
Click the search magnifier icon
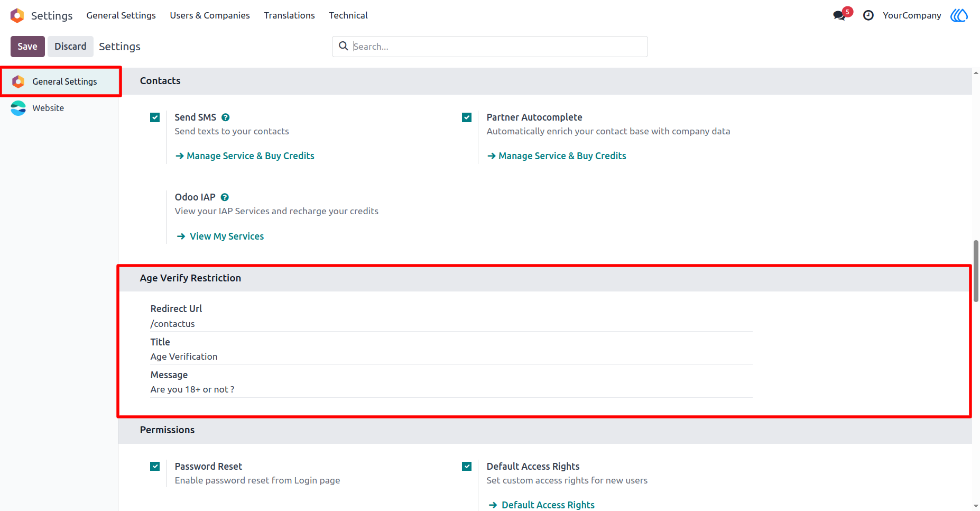[x=344, y=46]
